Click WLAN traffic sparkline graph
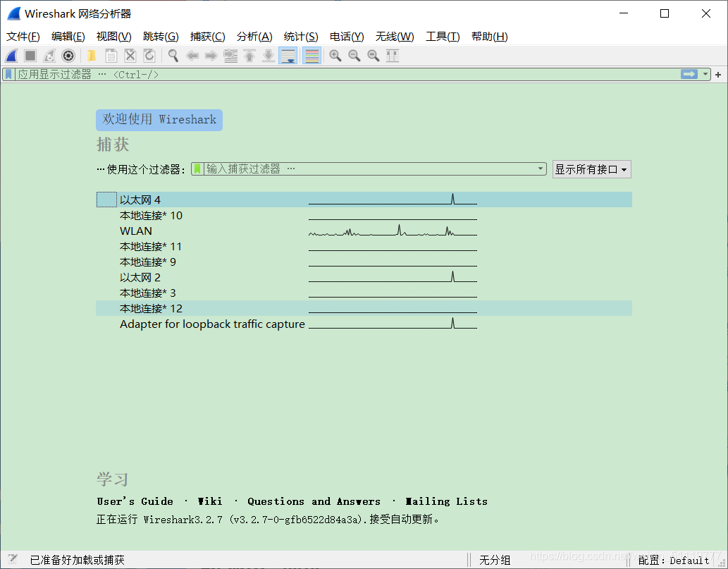 393,231
